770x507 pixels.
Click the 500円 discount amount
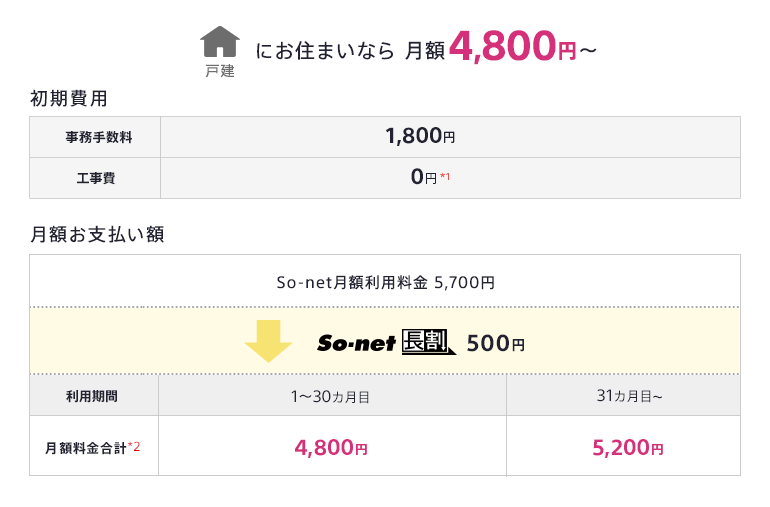[495, 343]
